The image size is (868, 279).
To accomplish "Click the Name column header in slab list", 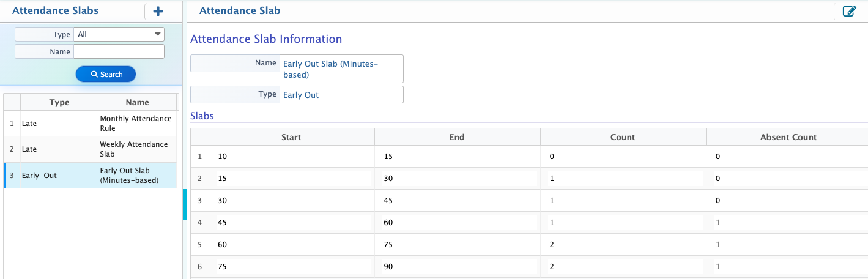I will tap(138, 102).
